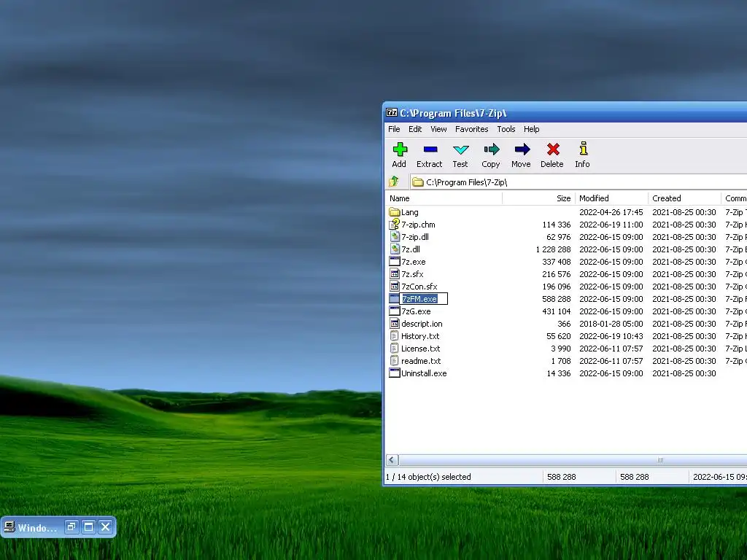
Task: Open the Help menu
Action: click(531, 129)
